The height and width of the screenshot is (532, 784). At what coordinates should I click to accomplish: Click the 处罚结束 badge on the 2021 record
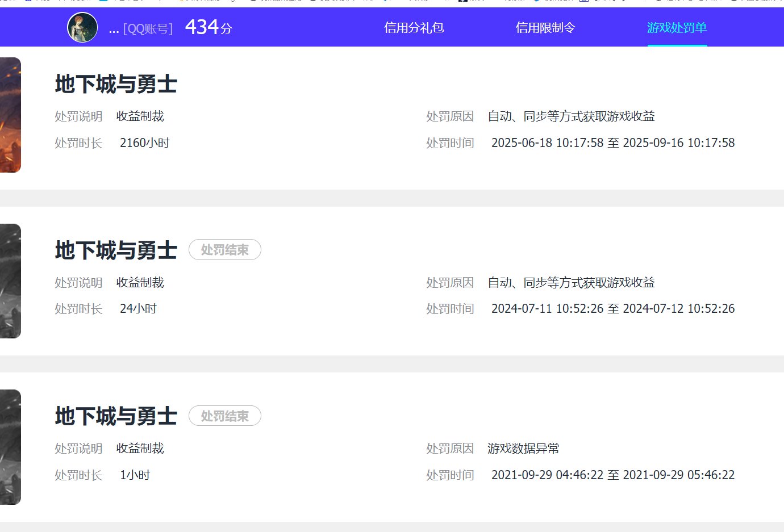(224, 416)
